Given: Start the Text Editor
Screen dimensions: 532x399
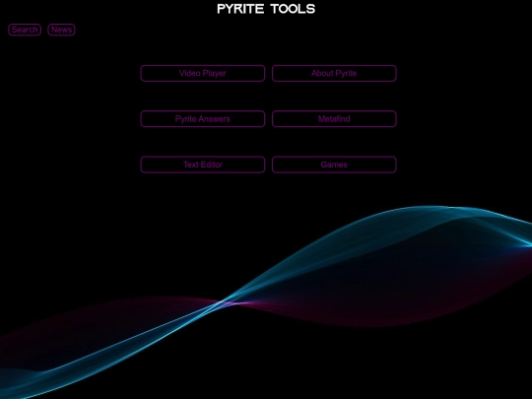Looking at the screenshot, I should coord(203,165).
